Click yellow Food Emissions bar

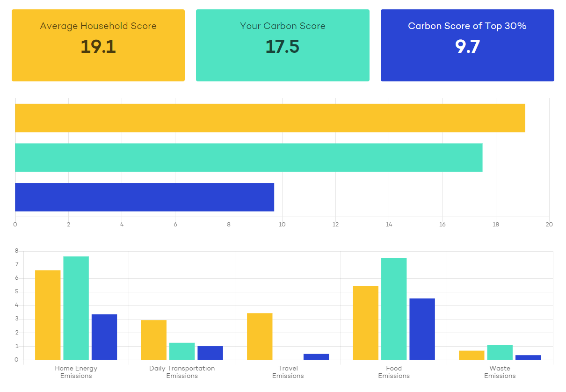[x=366, y=323]
